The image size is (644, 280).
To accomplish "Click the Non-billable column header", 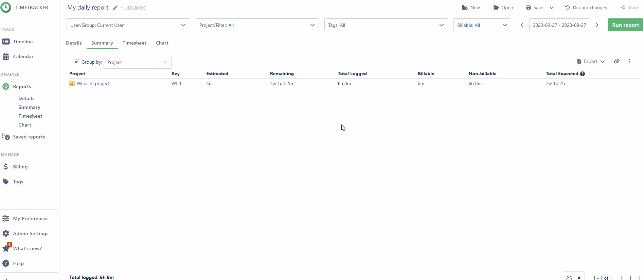I will (x=482, y=73).
